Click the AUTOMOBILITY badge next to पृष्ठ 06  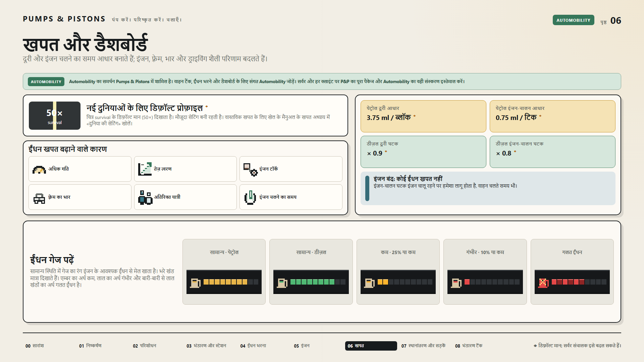[x=573, y=20]
